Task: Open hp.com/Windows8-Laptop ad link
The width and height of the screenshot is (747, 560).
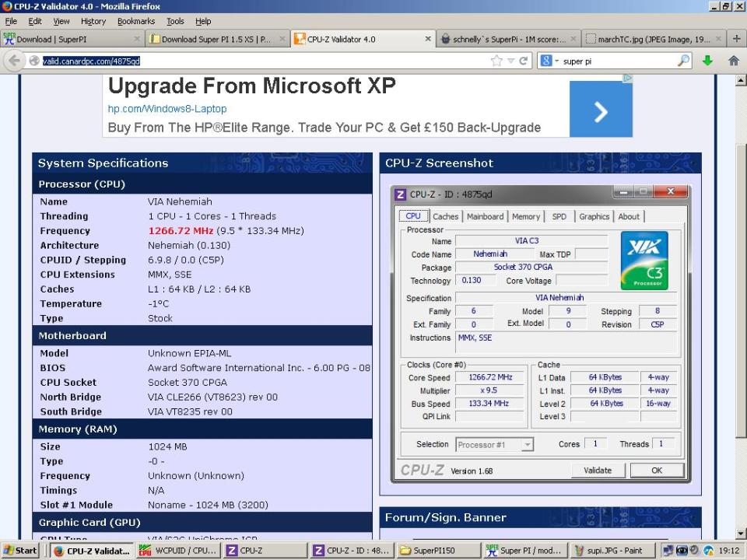Action: pos(167,109)
